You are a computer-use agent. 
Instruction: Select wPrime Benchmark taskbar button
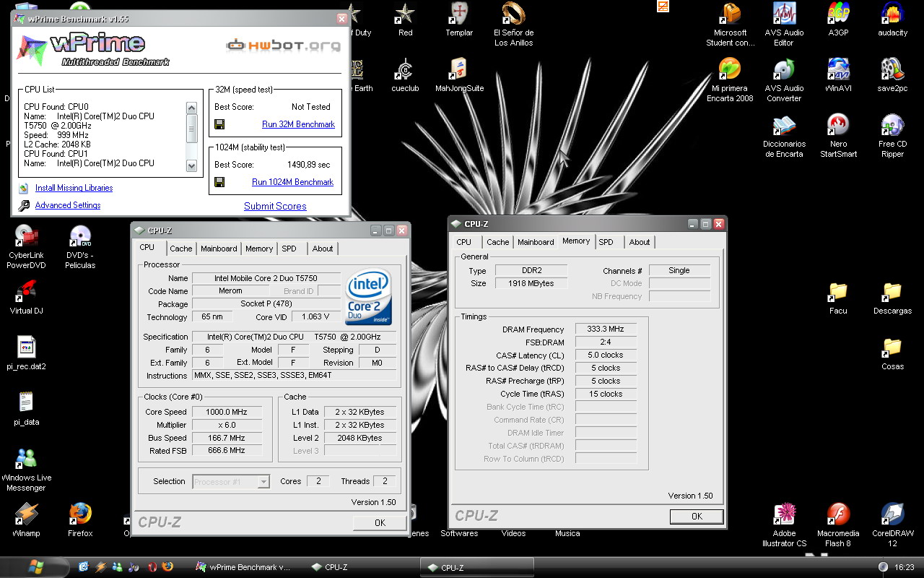pyautogui.click(x=243, y=567)
